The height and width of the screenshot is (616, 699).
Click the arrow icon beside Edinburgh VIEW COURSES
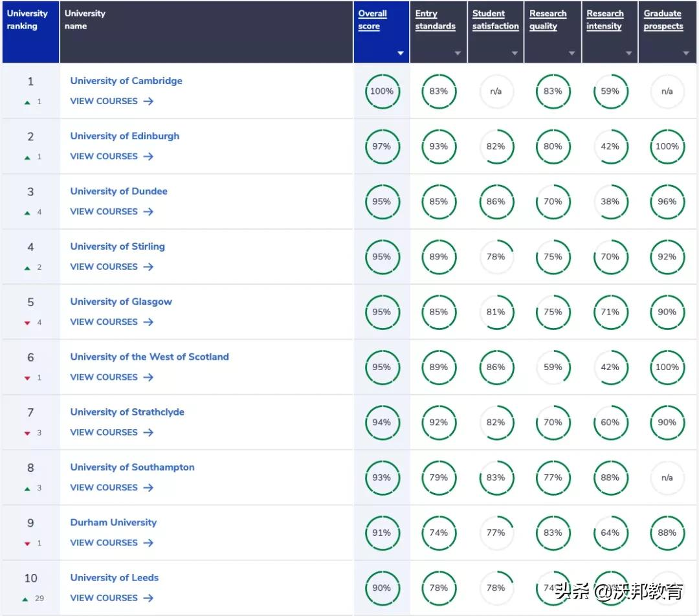tap(148, 157)
